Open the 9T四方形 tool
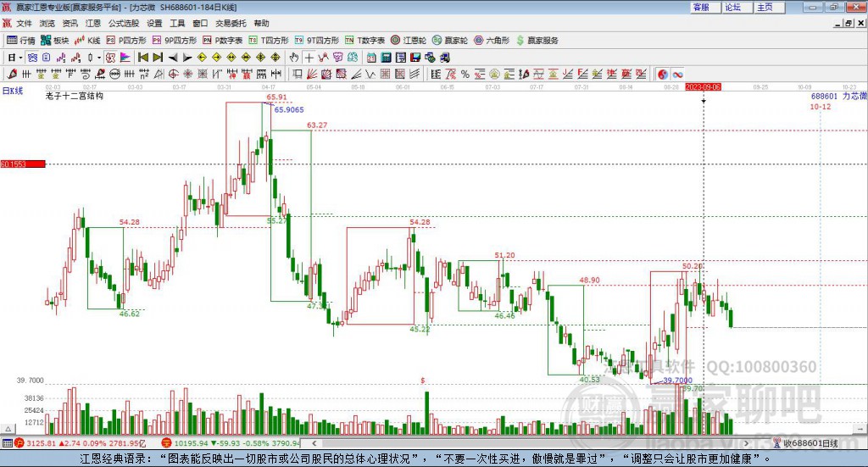This screenshot has width=868, height=467. pos(317,41)
